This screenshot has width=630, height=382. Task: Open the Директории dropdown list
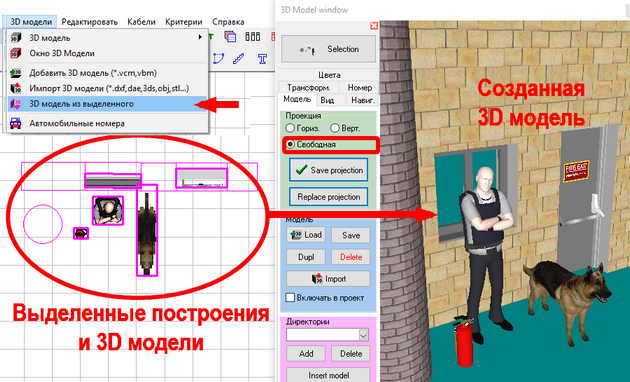363,335
